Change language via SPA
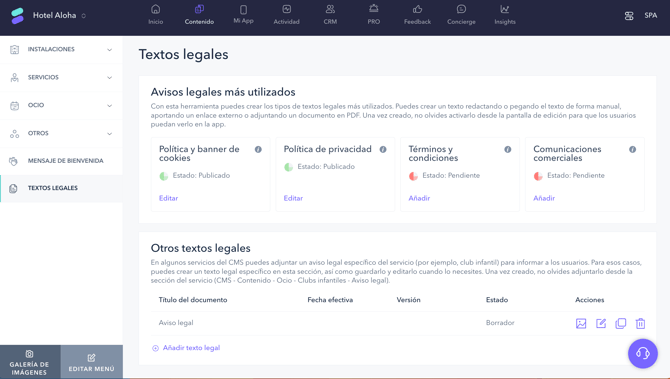670x379 pixels. [x=650, y=15]
